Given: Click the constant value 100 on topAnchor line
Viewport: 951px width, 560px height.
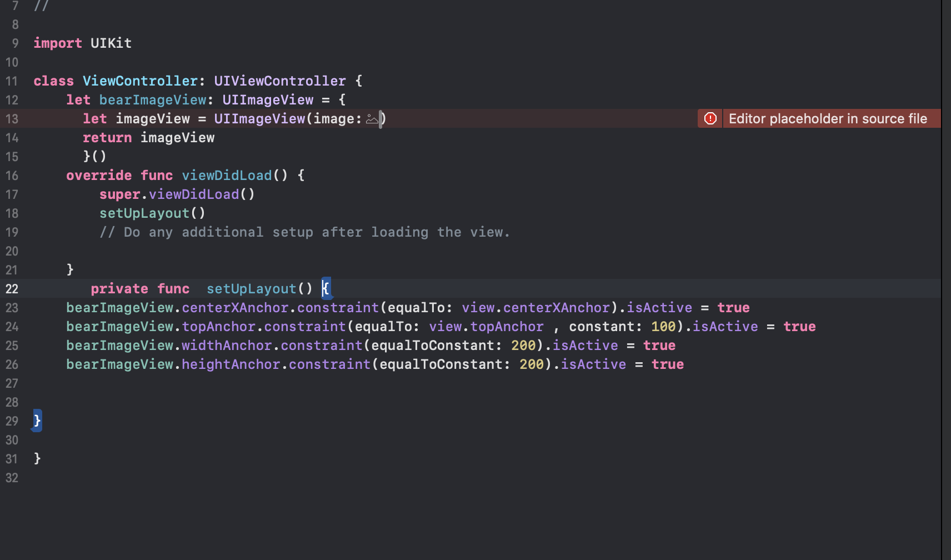Looking at the screenshot, I should tap(663, 327).
